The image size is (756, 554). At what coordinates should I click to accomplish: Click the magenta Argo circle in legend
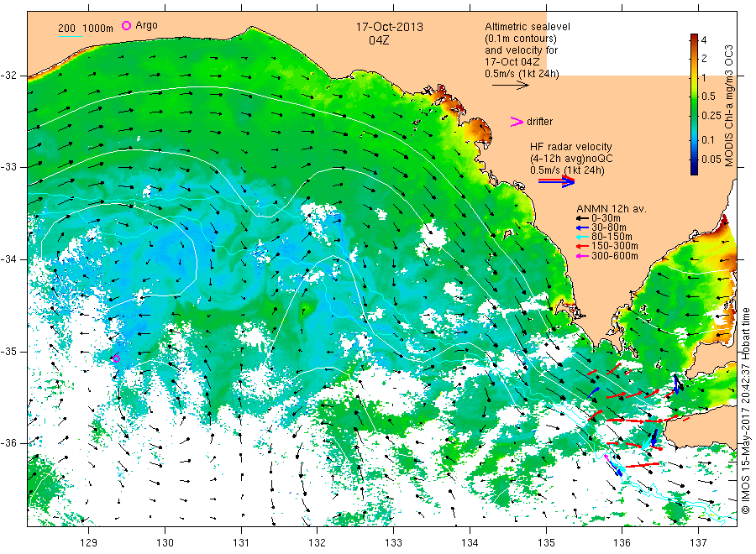point(126,25)
